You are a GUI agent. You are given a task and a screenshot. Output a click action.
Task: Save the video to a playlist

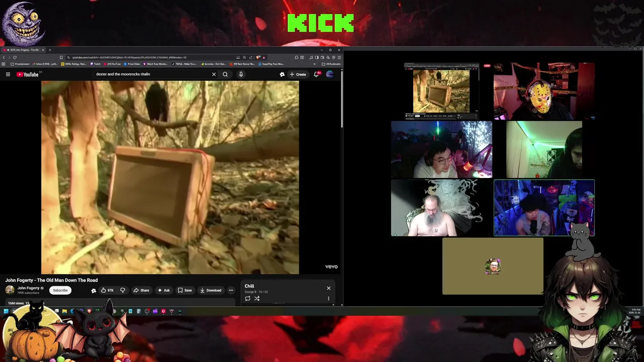coord(185,290)
